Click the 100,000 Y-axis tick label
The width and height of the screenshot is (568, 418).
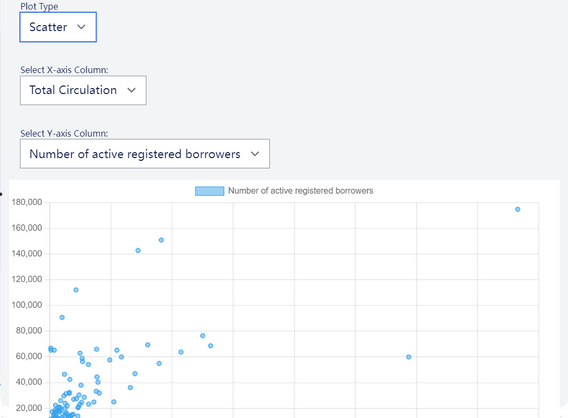click(x=27, y=305)
